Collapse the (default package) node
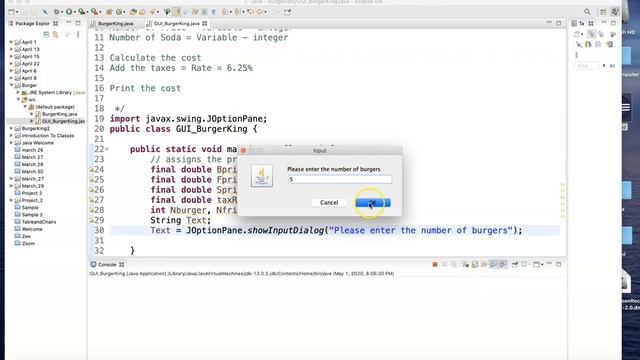 25,107
